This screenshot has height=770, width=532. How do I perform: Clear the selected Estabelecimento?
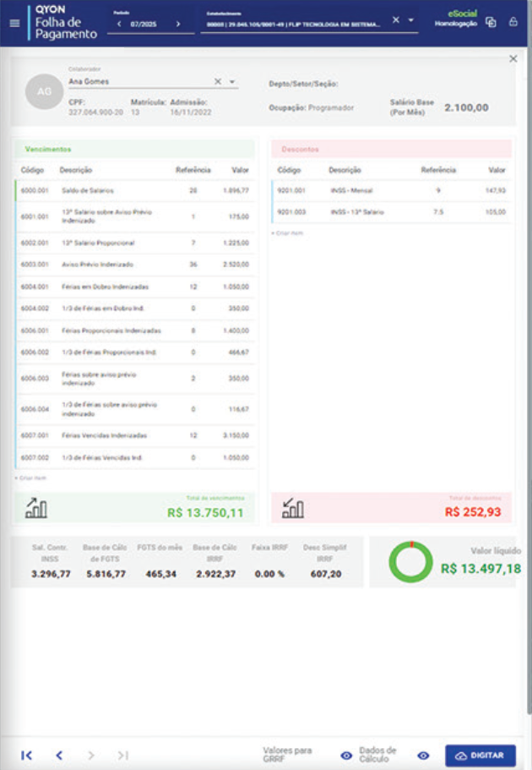point(395,20)
